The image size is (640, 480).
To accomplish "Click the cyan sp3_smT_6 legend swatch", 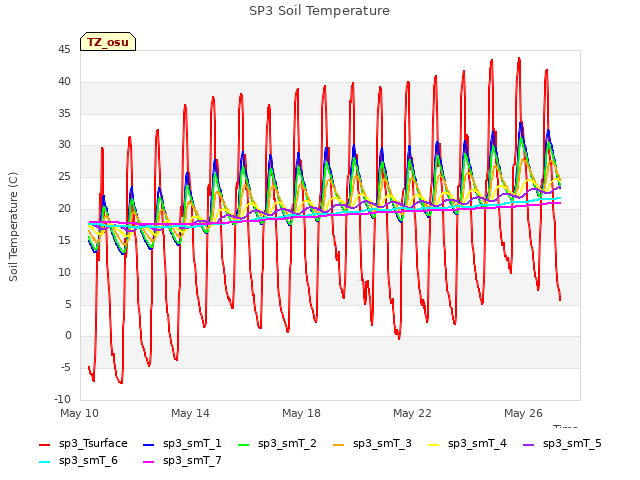I will click(44, 462).
